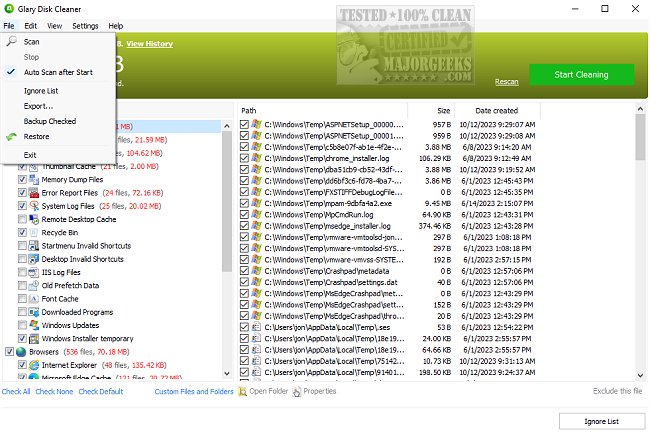Click the Font Cache icon

(x=34, y=299)
